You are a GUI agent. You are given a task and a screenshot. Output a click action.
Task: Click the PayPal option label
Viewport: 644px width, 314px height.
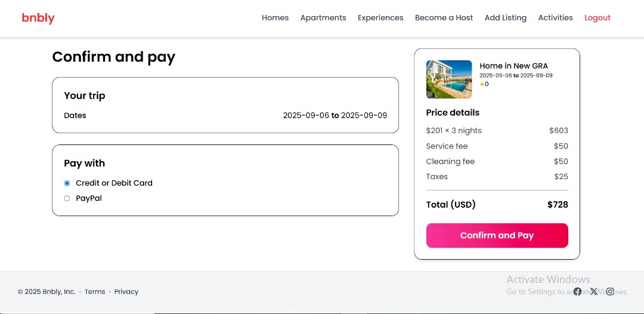tap(89, 198)
